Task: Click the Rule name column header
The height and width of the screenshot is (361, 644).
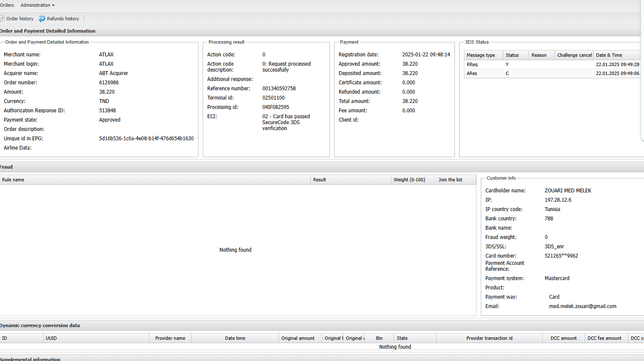Action: 13,180
